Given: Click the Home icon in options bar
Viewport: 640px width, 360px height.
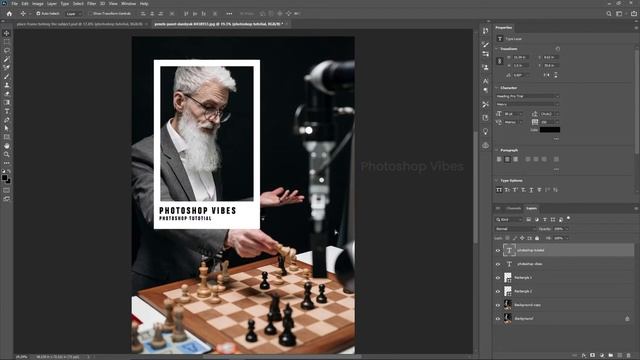Looking at the screenshot, I should pyautogui.click(x=9, y=13).
